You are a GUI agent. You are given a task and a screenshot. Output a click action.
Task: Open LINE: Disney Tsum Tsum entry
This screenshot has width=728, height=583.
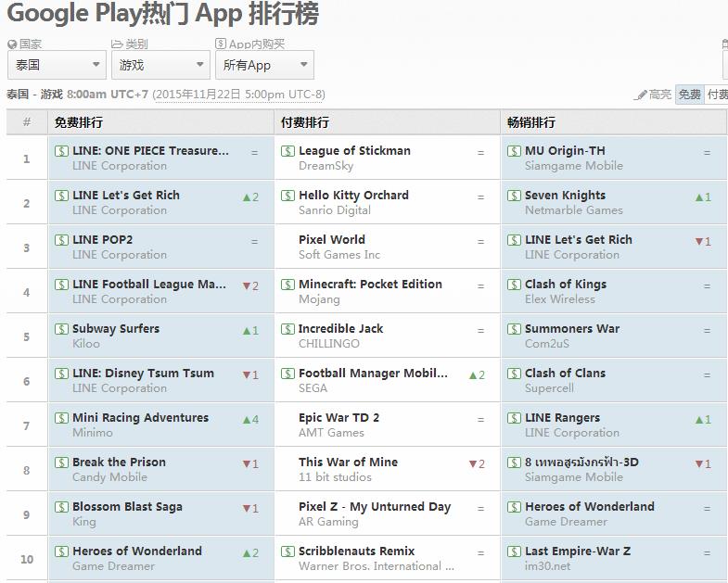click(x=143, y=374)
